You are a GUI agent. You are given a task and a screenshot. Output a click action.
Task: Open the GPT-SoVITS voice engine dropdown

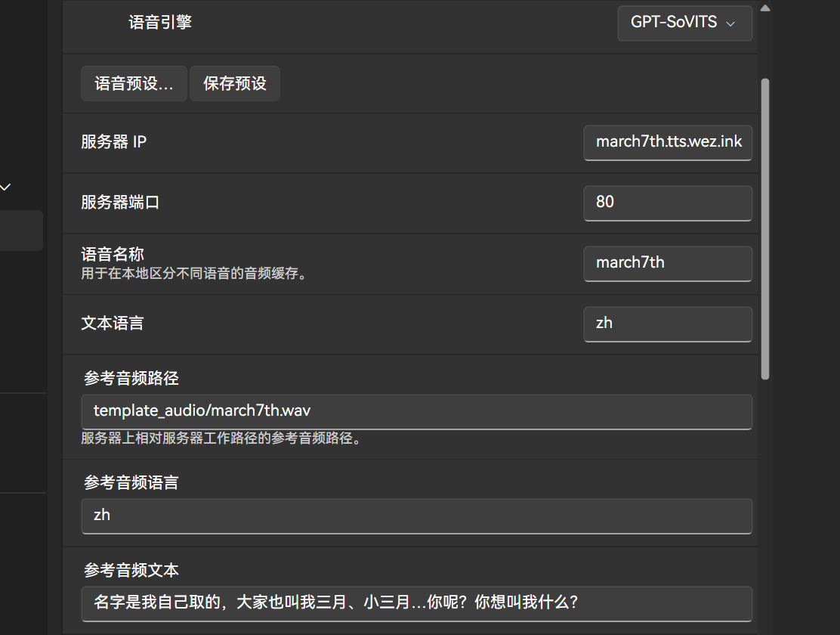684,23
